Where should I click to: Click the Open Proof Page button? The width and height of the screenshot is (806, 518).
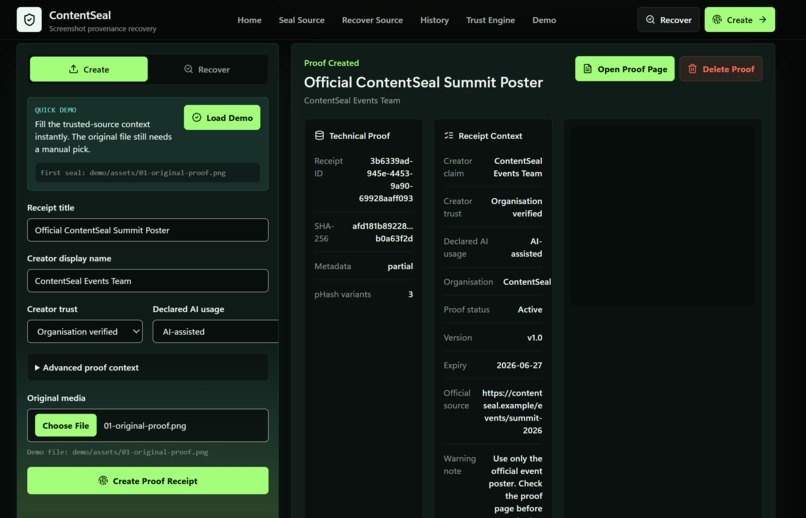click(x=625, y=69)
